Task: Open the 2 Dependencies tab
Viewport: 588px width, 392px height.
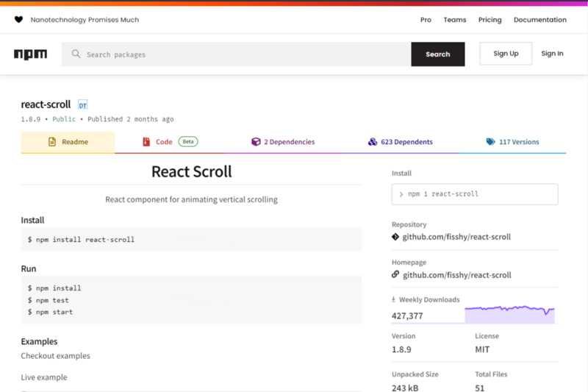Action: coord(283,142)
